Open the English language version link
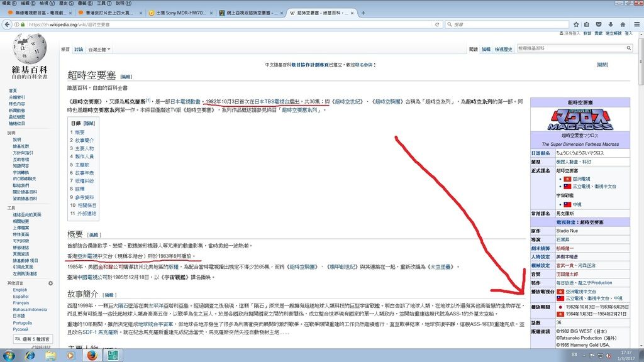 pyautogui.click(x=19, y=290)
